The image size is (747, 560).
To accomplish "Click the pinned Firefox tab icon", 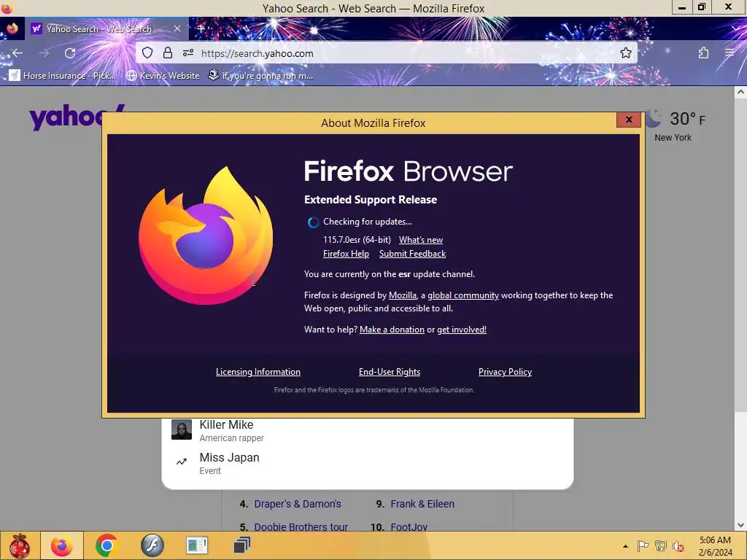I will point(12,28).
